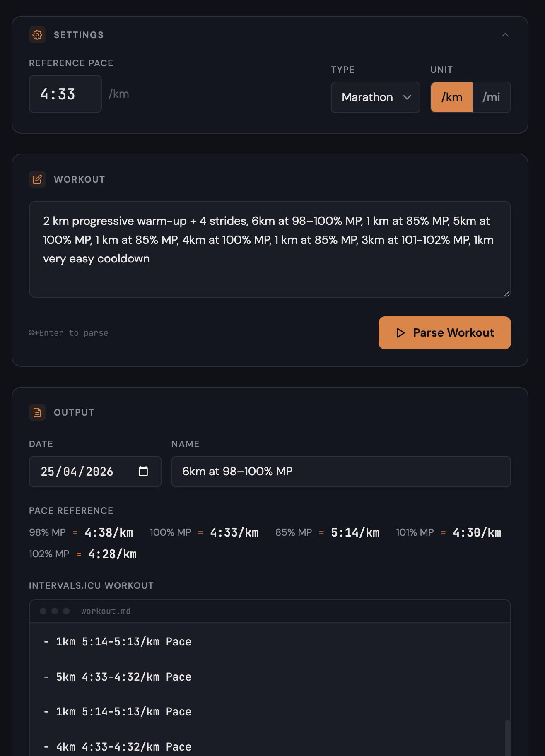Collapse the Settings panel with the chevron
The height and width of the screenshot is (756, 545).
(x=505, y=35)
